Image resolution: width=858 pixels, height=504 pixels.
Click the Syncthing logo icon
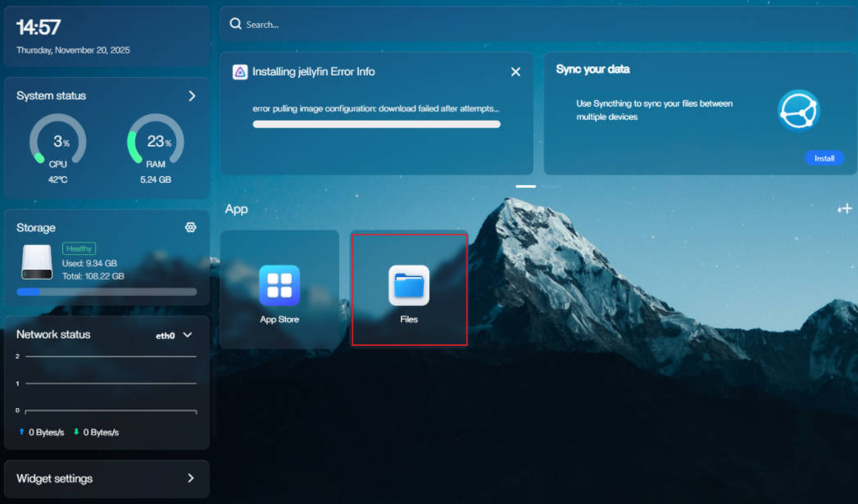tap(798, 111)
